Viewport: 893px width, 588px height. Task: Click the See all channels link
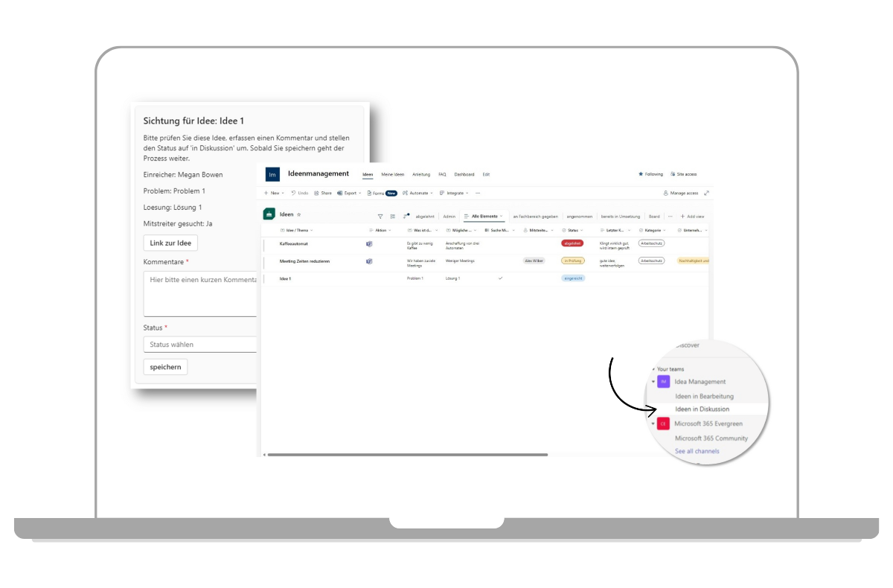(x=697, y=451)
